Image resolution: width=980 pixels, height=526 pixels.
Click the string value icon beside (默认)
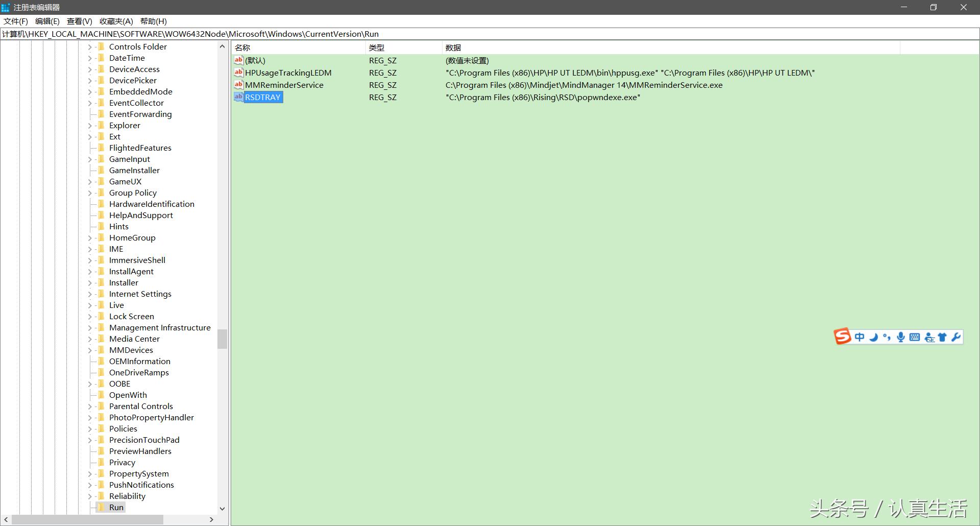(238, 60)
